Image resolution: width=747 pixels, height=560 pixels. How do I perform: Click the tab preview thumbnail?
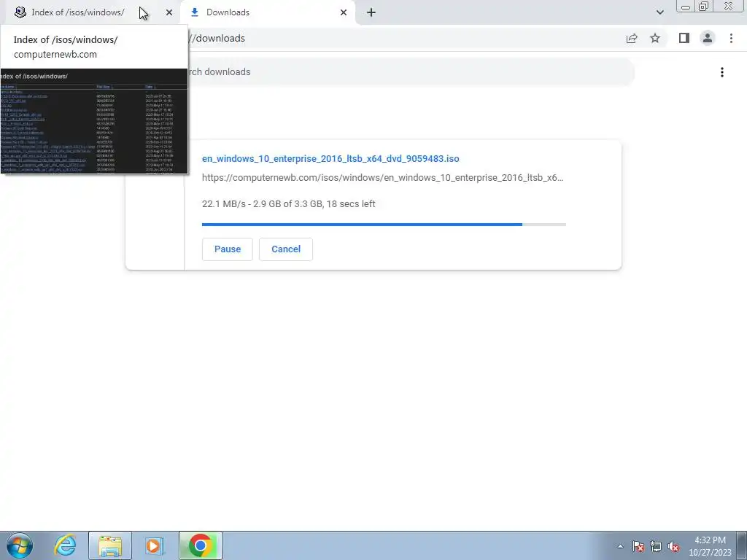(x=94, y=121)
